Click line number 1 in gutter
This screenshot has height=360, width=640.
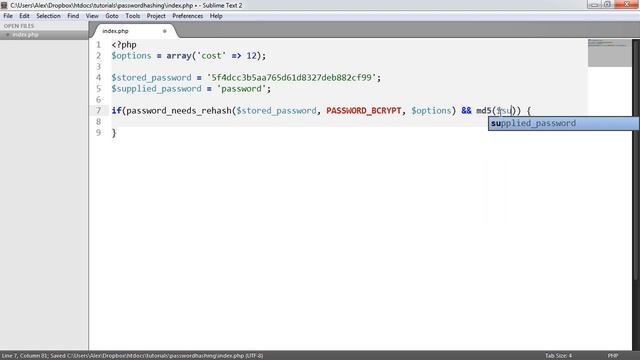click(x=98, y=44)
